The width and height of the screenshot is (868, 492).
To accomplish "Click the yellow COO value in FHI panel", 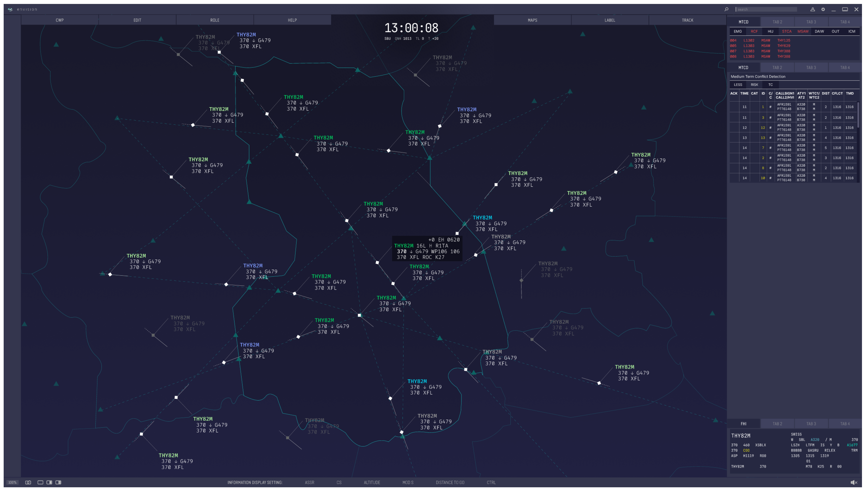I will (x=746, y=451).
